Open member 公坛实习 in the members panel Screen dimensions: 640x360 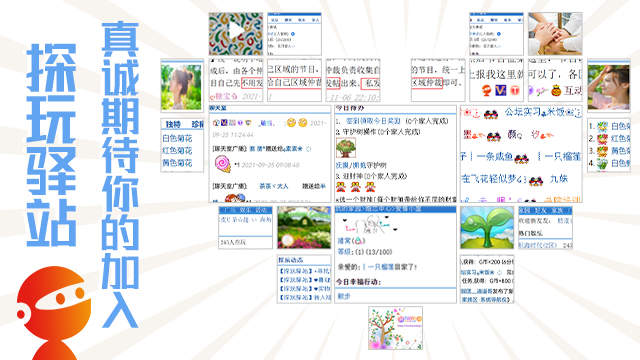[x=522, y=111]
